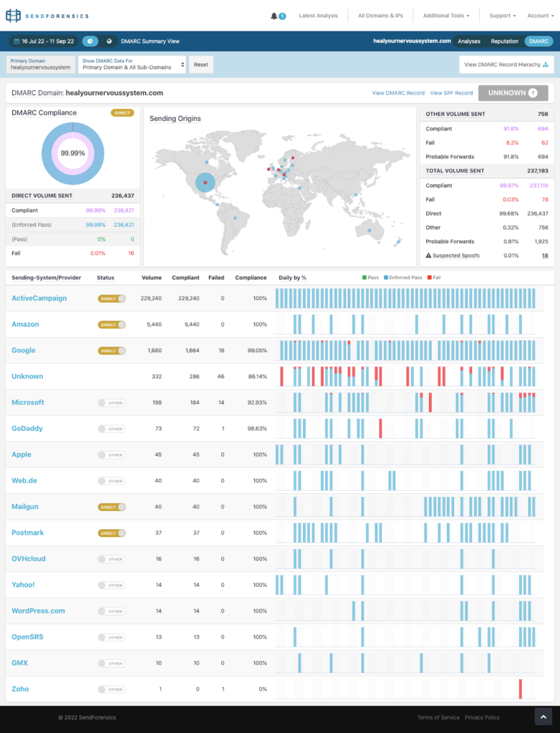
Task: Open the Unknown provider link
Action: click(28, 377)
